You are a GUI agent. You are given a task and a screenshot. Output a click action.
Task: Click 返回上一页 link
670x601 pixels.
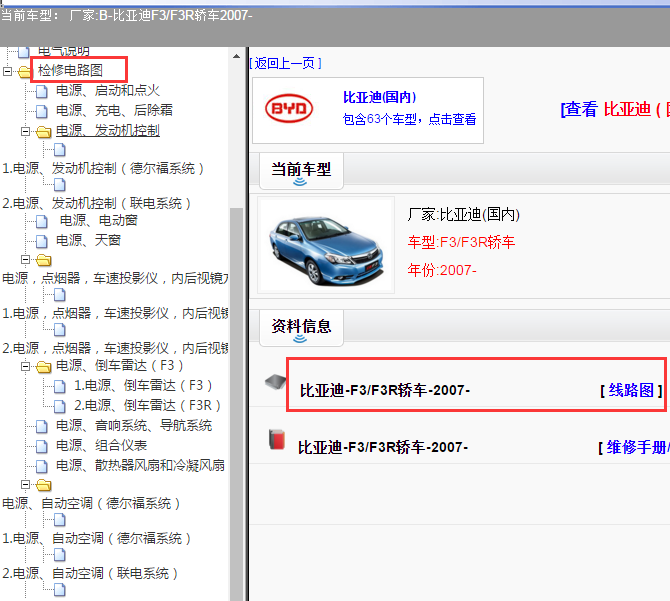285,64
